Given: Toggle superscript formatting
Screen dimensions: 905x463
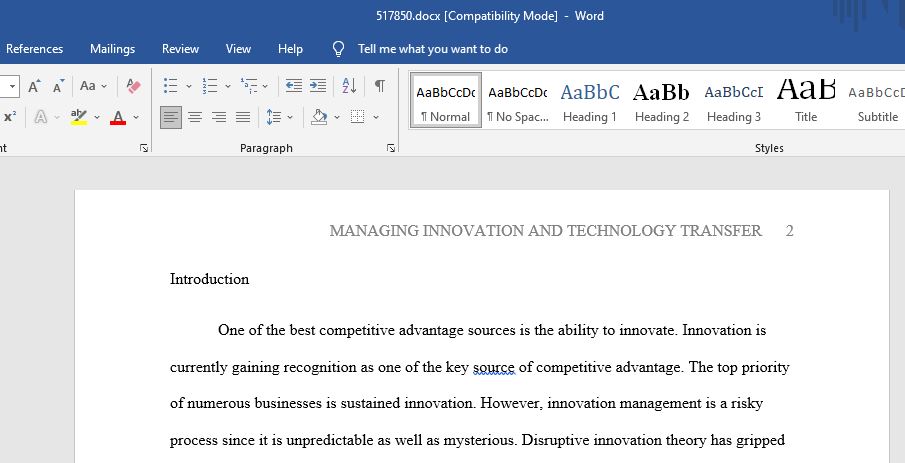Looking at the screenshot, I should (10, 117).
